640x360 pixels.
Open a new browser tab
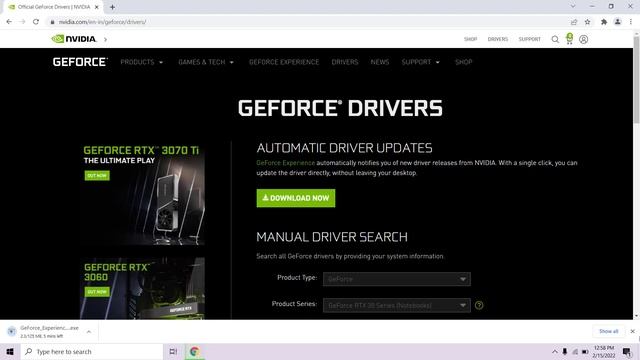(x=112, y=7)
